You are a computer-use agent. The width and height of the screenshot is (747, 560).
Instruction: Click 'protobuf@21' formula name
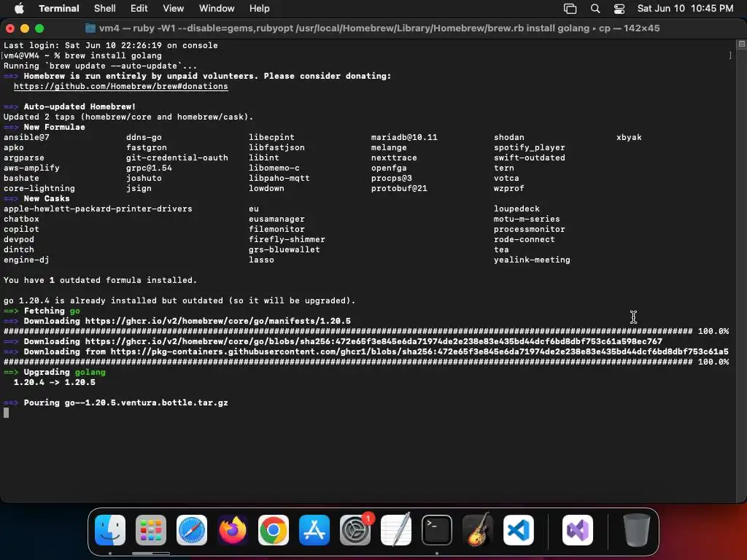[x=399, y=188]
